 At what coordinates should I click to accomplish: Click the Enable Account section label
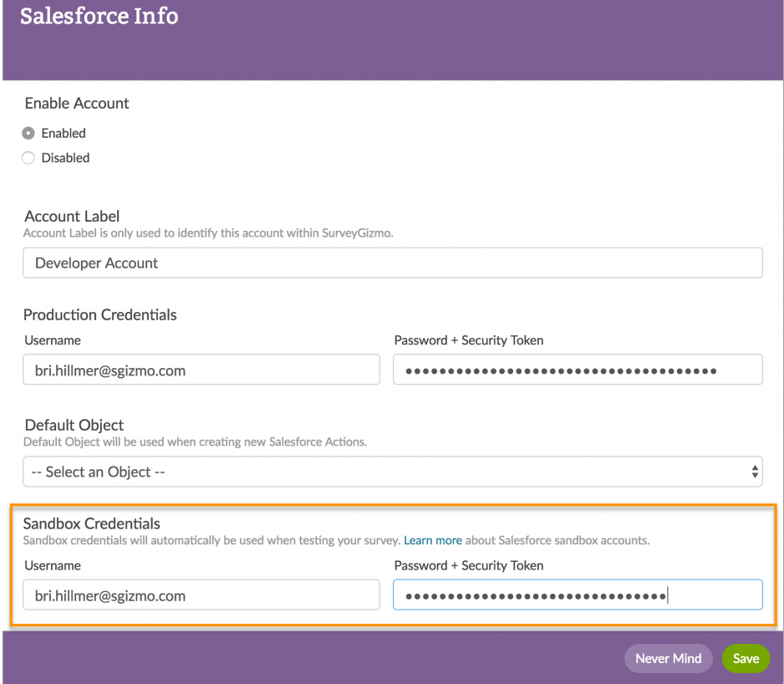(x=76, y=103)
